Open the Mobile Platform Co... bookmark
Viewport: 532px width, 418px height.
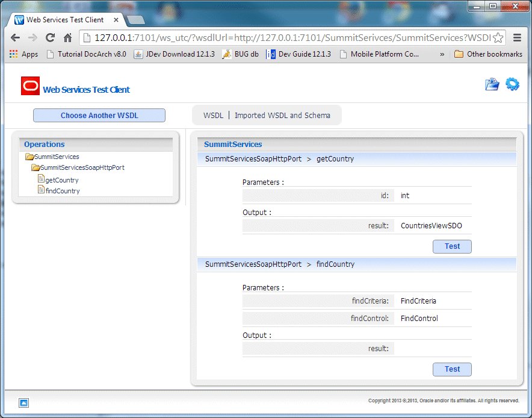coord(379,54)
